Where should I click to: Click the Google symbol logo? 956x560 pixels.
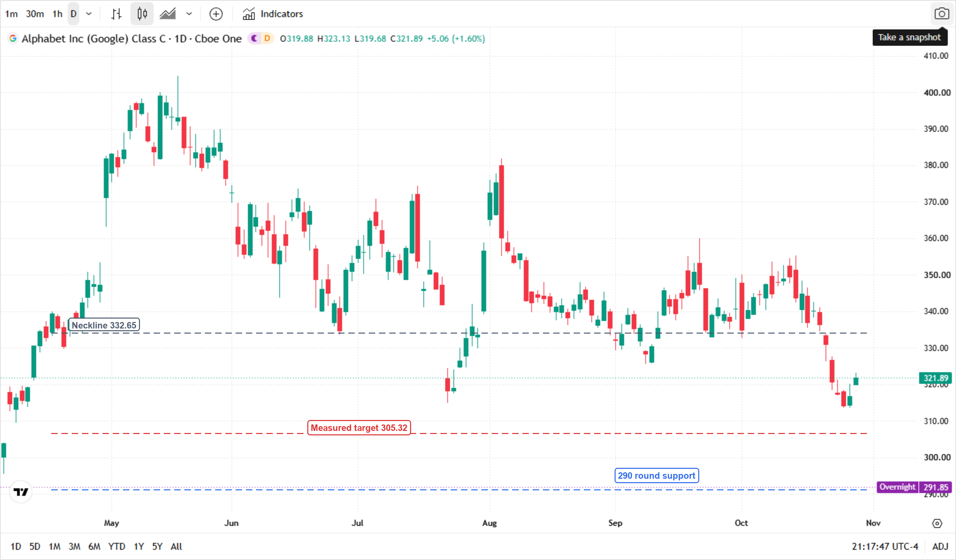coord(13,39)
